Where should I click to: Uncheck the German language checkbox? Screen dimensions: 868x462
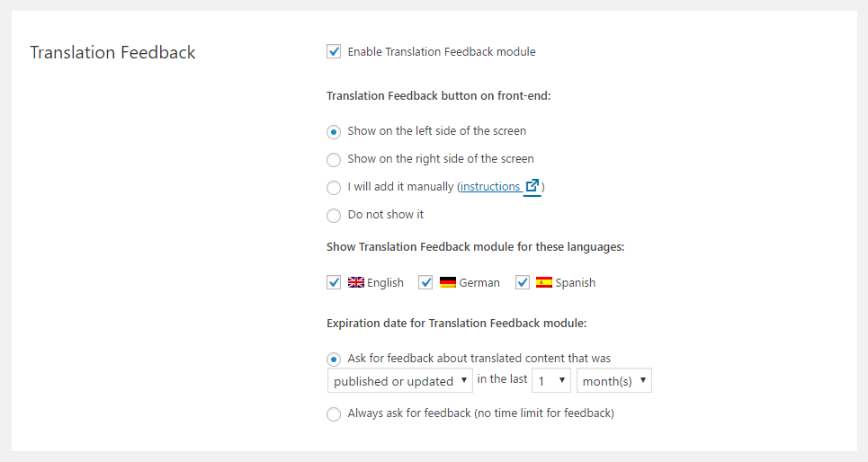click(x=425, y=283)
